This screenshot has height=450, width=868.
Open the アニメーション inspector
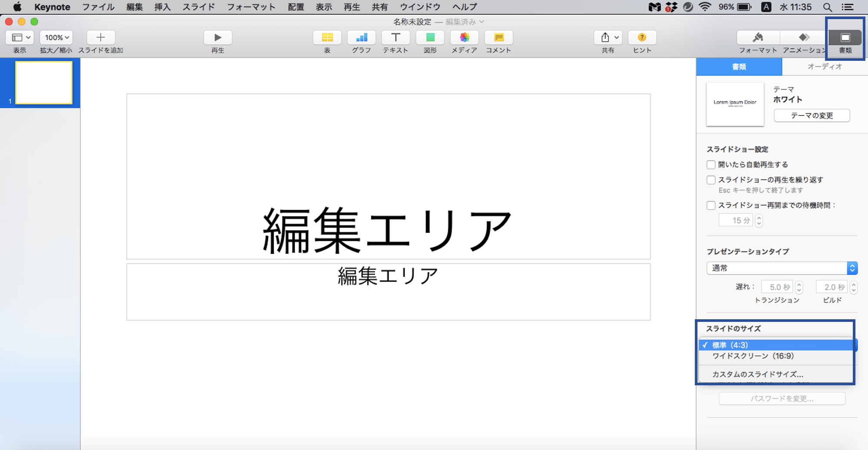coord(804,37)
